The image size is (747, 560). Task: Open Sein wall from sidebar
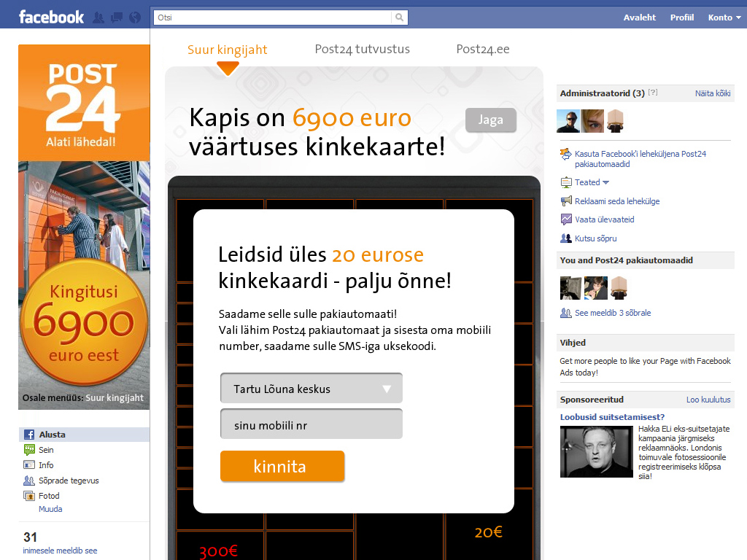click(46, 450)
